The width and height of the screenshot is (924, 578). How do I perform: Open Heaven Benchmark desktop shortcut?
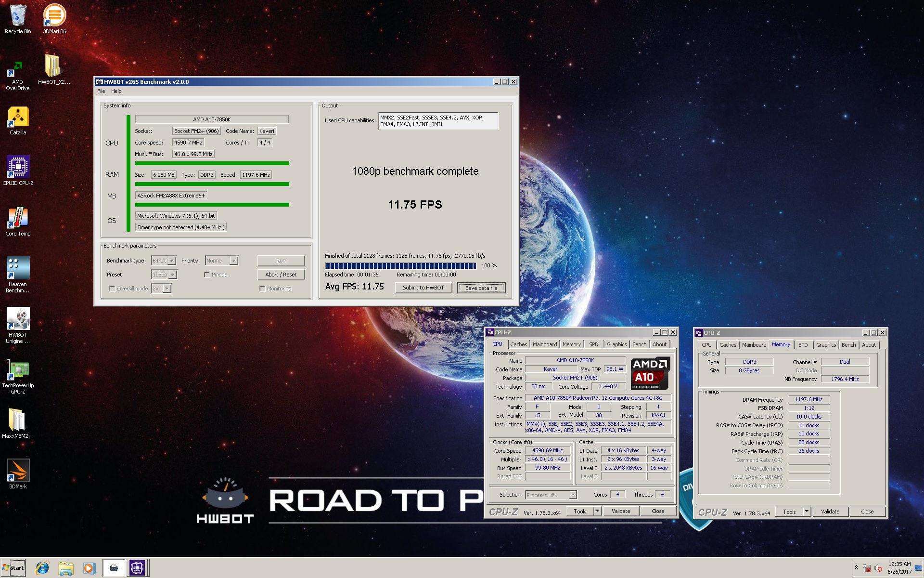(18, 275)
